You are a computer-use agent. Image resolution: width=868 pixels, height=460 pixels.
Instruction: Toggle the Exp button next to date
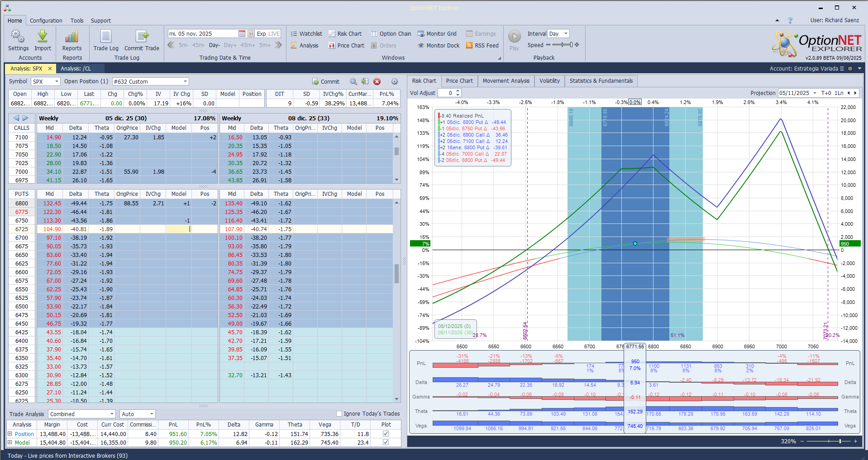[262, 33]
